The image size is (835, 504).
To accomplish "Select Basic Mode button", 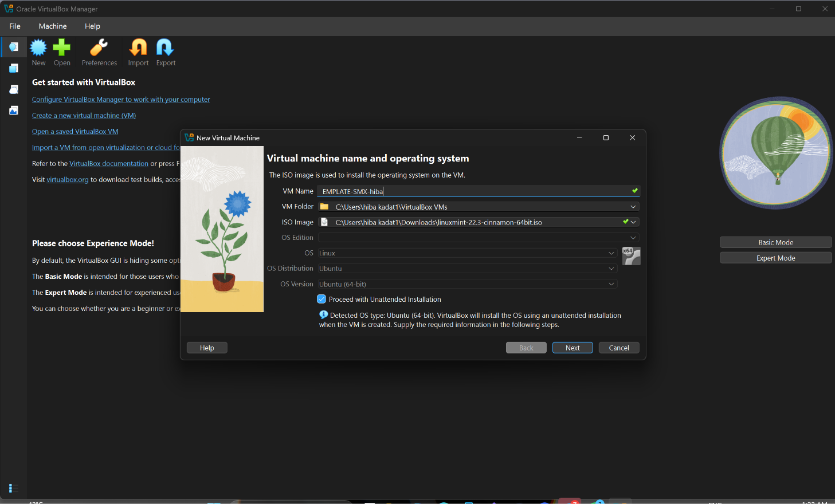I will (775, 242).
